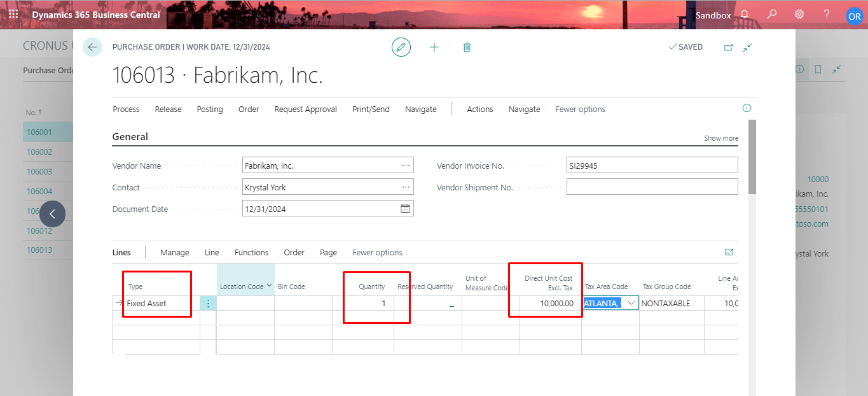Delete the purchase order with trash icon
This screenshot has height=396, width=868.
pos(467,47)
